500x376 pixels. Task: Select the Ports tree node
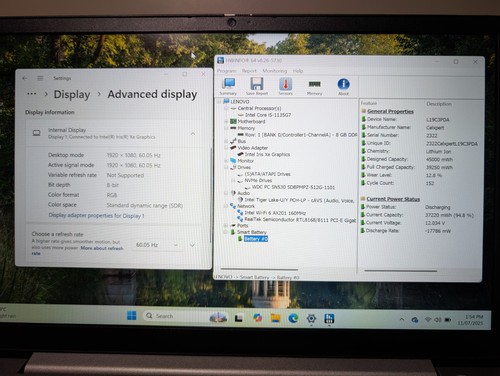243,225
